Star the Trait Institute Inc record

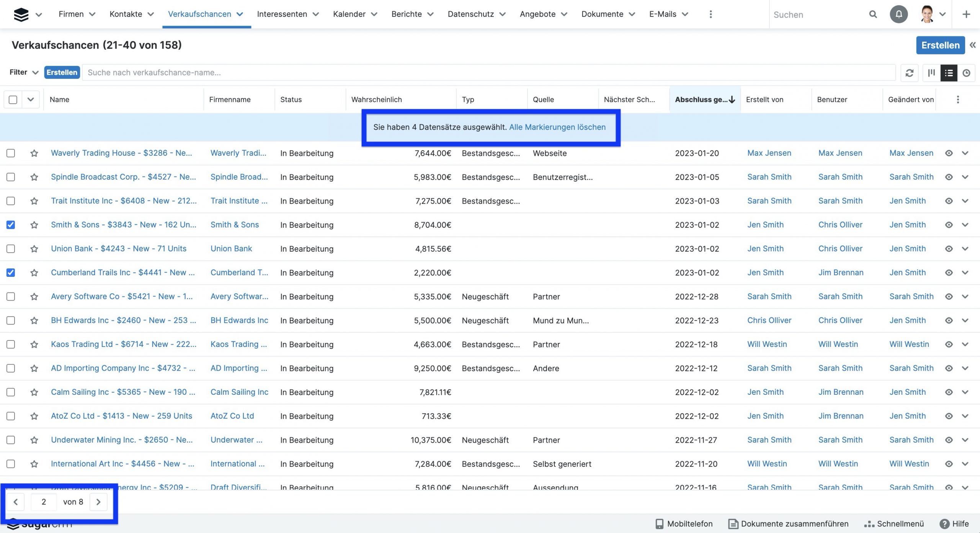tap(34, 201)
